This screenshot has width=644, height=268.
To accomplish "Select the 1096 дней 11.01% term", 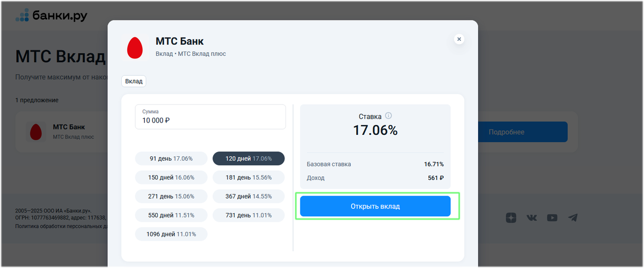I will click(171, 234).
